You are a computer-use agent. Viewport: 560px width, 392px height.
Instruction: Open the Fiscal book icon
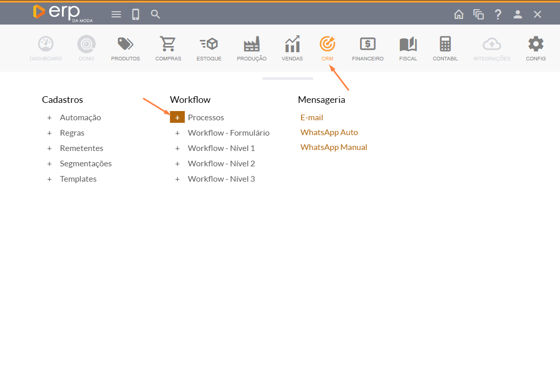tap(408, 45)
